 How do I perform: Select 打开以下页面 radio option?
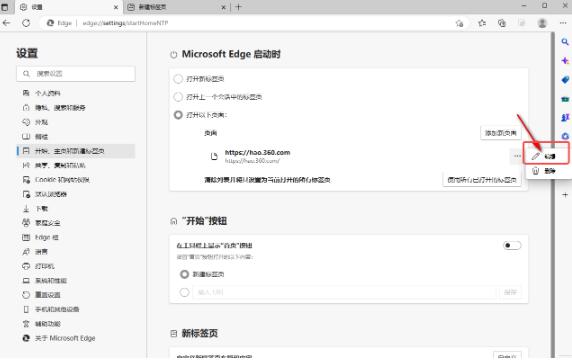coord(178,115)
